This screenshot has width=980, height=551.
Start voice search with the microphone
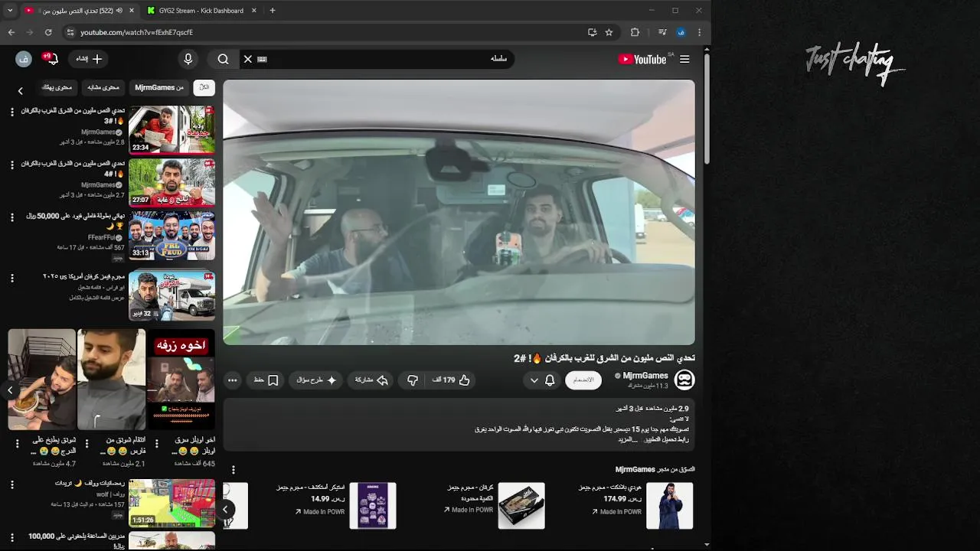pyautogui.click(x=188, y=59)
